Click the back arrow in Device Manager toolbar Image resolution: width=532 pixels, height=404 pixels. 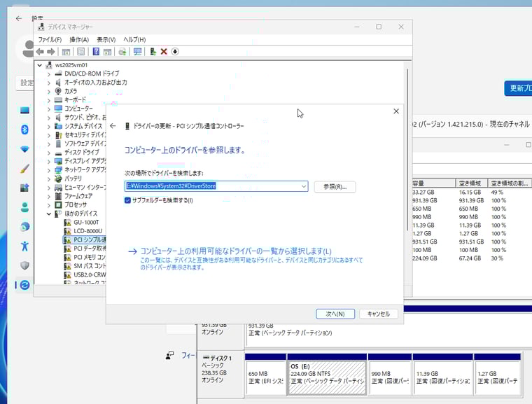point(40,52)
